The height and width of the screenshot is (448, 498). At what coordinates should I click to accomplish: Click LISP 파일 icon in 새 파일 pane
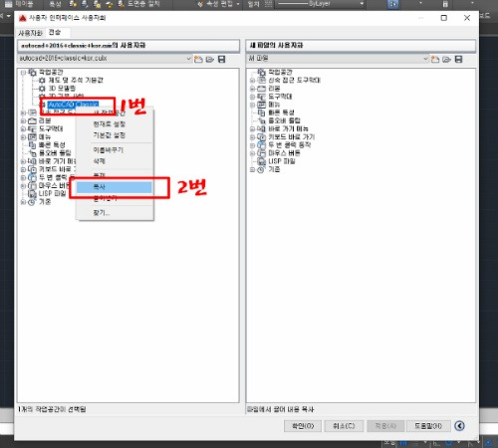[x=262, y=161]
